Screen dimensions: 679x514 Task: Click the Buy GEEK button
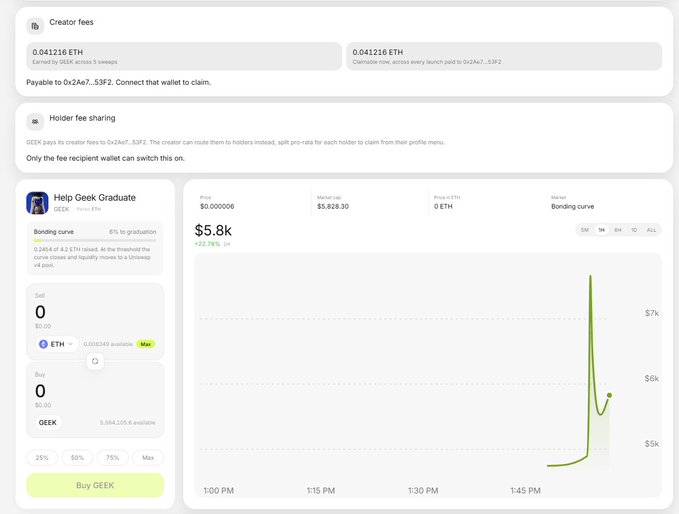95,485
